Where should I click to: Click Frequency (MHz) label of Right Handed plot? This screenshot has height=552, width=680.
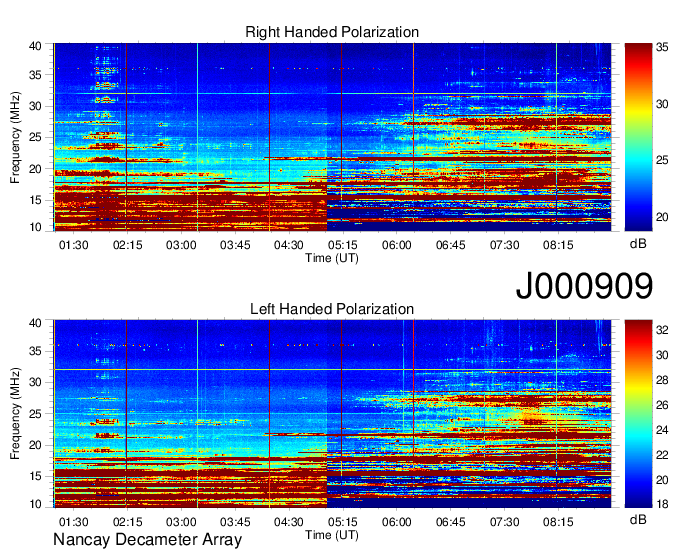[x=15, y=137]
